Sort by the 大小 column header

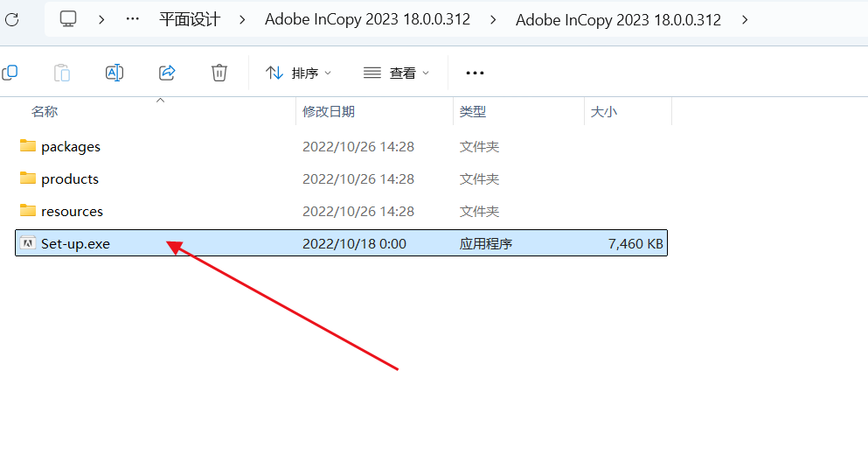pyautogui.click(x=604, y=111)
